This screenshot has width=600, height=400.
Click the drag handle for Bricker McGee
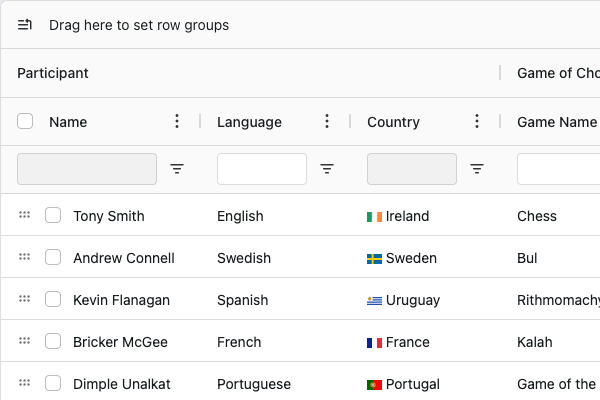(x=25, y=342)
